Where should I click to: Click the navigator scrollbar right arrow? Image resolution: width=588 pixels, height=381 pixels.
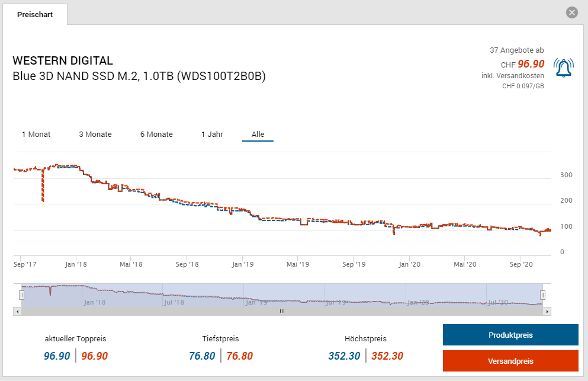(547, 311)
